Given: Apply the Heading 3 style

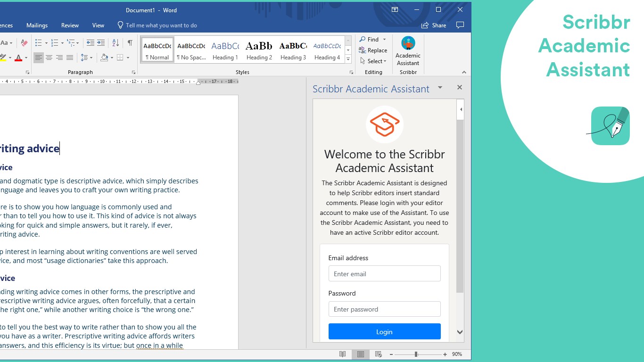Looking at the screenshot, I should tap(293, 50).
